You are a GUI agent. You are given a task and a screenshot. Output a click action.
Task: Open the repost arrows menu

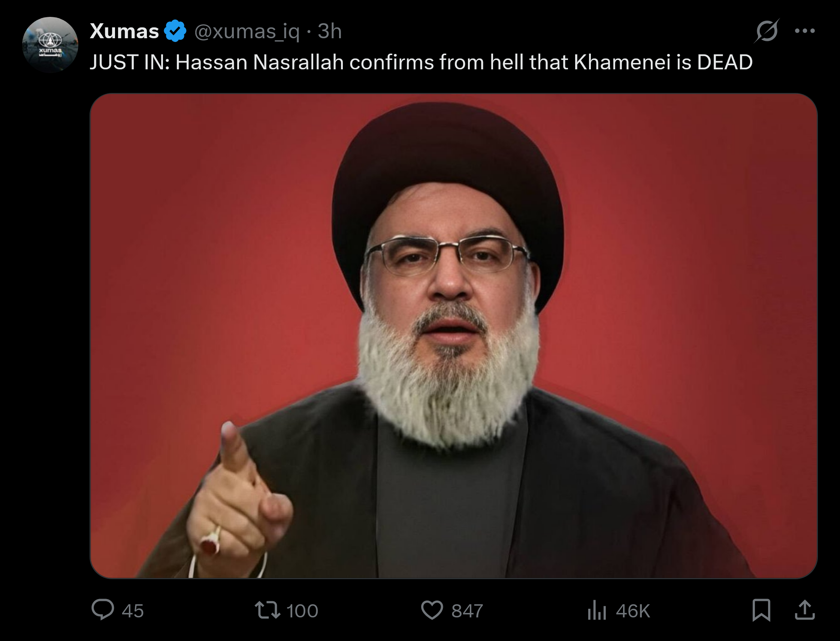point(268,610)
